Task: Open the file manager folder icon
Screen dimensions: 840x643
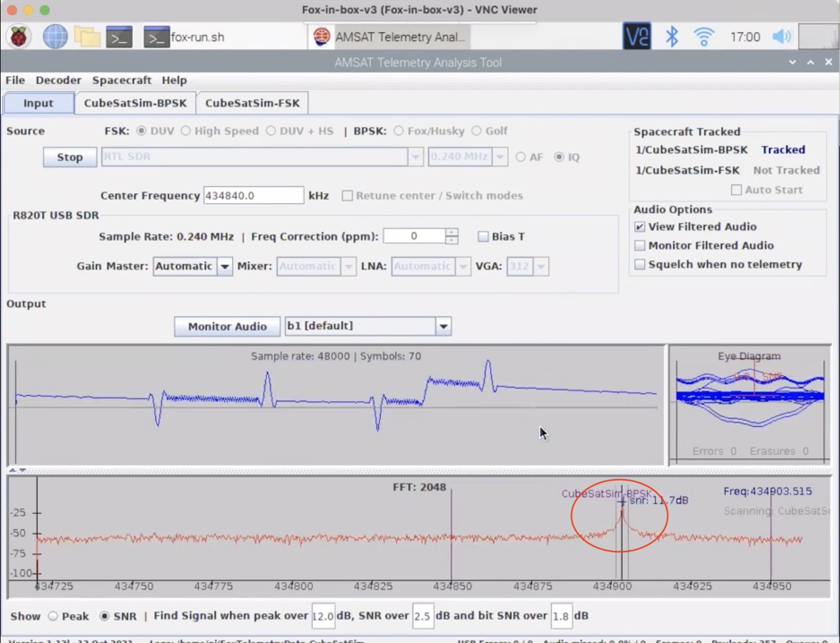Action: 87,37
